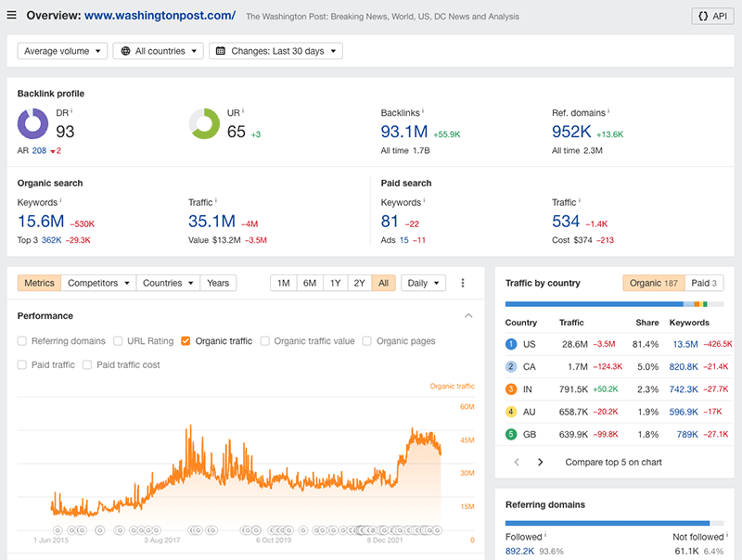Open the 15.6M organic keywords value
The width and height of the screenshot is (742, 560).
pyautogui.click(x=41, y=222)
